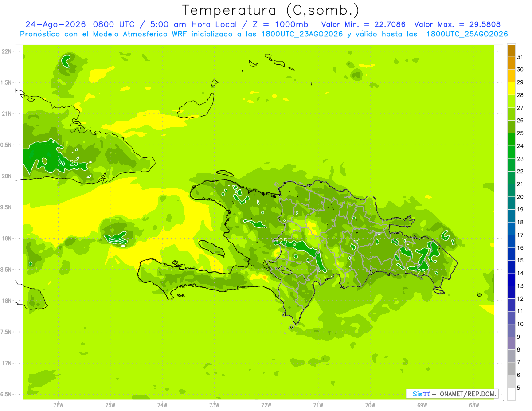Click the colorbar value '15'

pyautogui.click(x=520, y=261)
